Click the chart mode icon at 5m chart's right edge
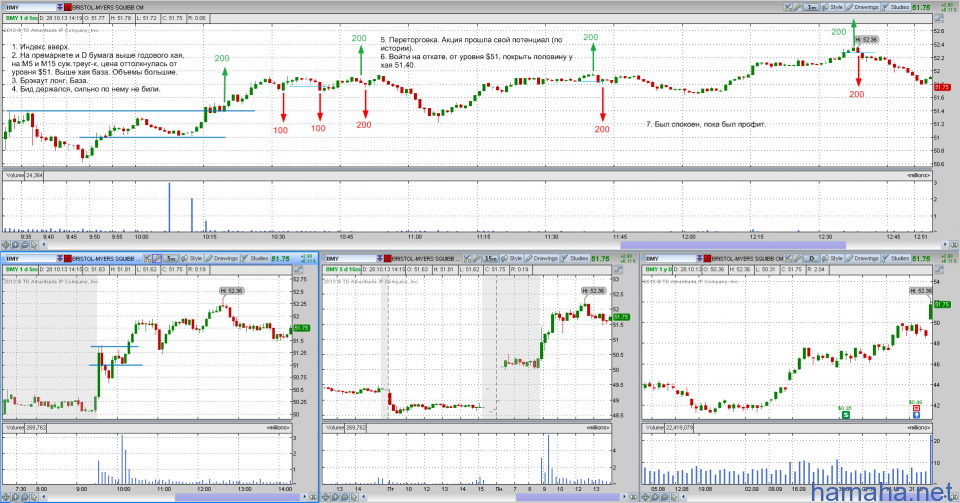The height and width of the screenshot is (503, 960). pos(299,269)
